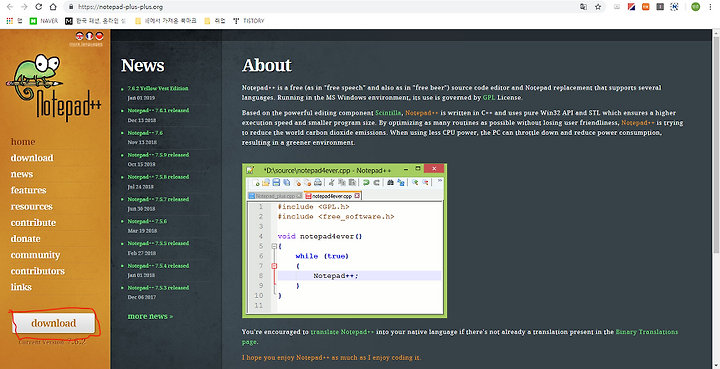
Task: Open the Scintilla link
Action: (x=388, y=112)
